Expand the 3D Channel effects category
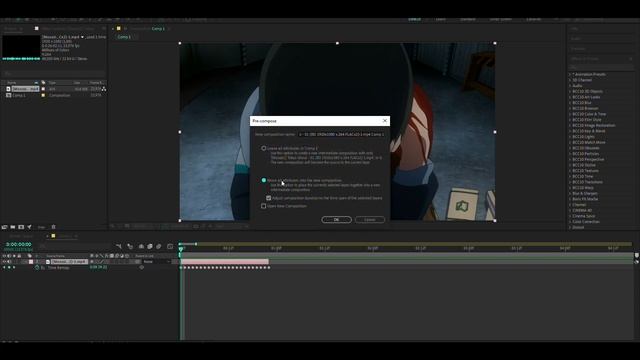Screen dimensions: 640x360 tap(570, 80)
